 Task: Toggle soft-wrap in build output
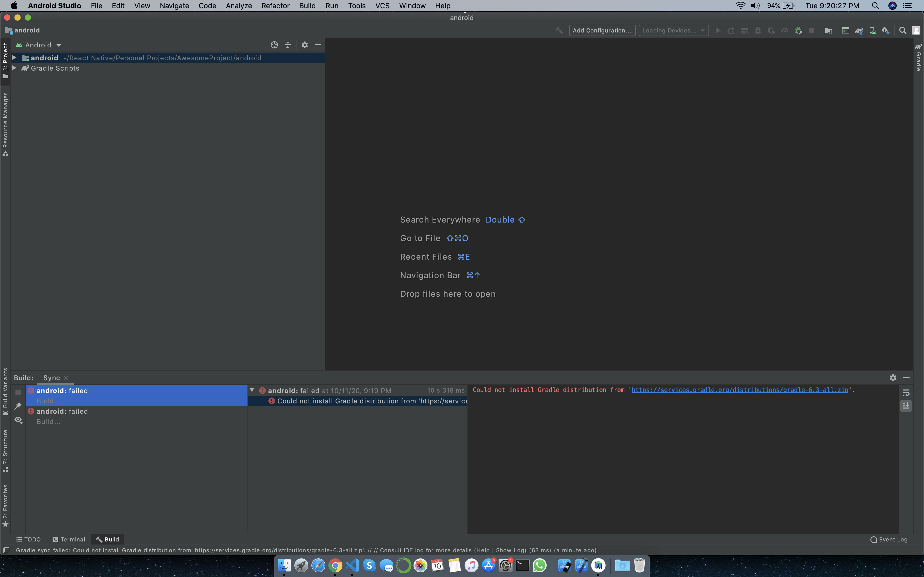point(906,393)
